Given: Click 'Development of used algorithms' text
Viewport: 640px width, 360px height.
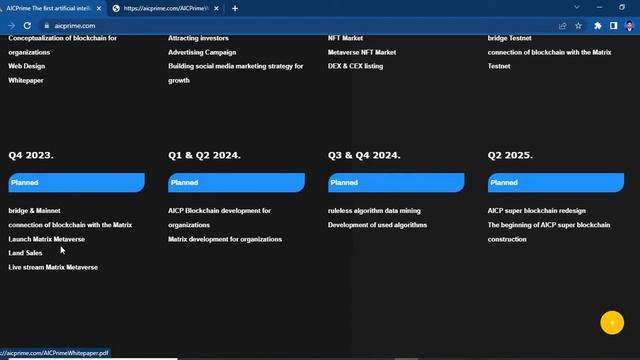Looking at the screenshot, I should click(x=378, y=225).
